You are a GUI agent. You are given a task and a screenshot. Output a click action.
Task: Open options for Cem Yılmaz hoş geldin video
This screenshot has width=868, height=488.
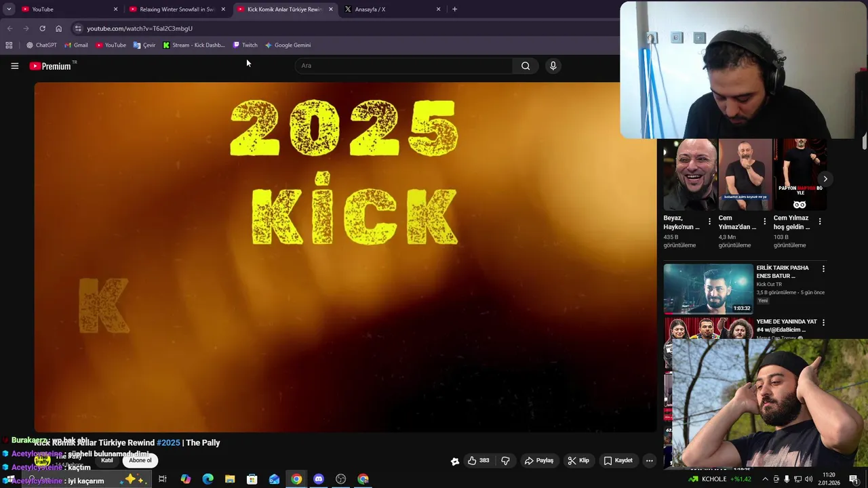click(820, 222)
